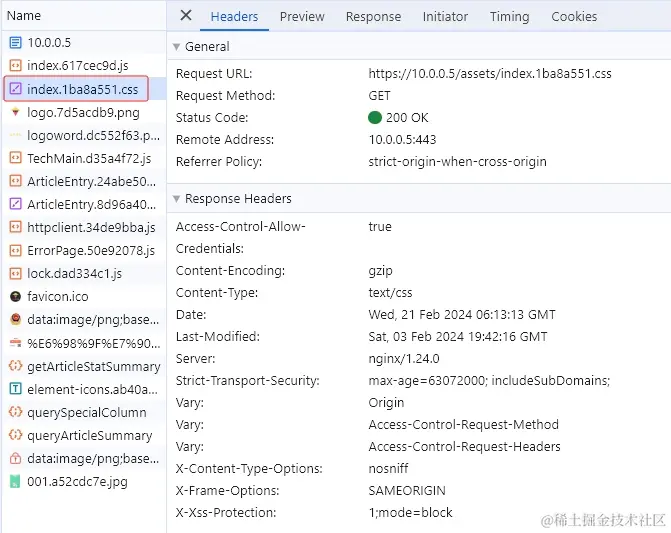Image resolution: width=671 pixels, height=533 pixels.
Task: Click the stylesheet icon beside ArticleEntry.8d96a40...
Action: pos(15,204)
